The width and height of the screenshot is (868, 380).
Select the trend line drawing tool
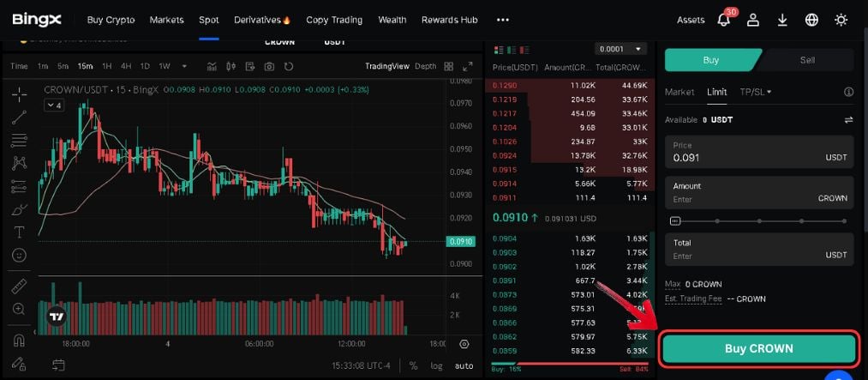pyautogui.click(x=20, y=118)
